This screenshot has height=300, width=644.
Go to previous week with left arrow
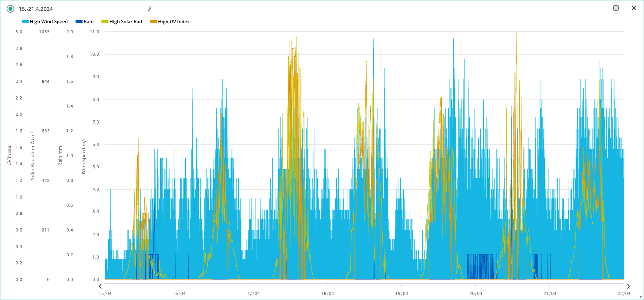[x=100, y=286]
